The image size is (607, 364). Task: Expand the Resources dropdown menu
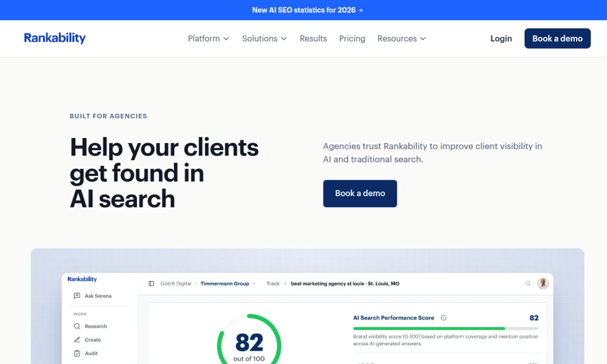(402, 38)
